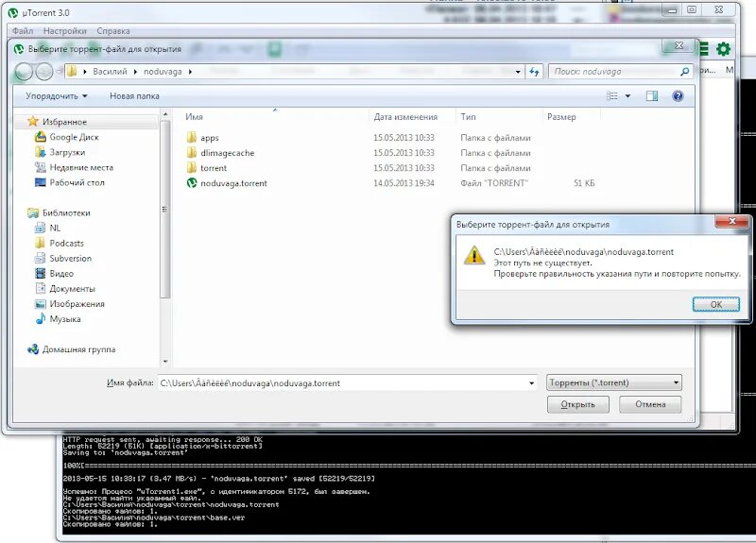Image resolution: width=756 pixels, height=543 pixels.
Task: Click the green list icon in uTorrent toolbar
Action: click(703, 49)
